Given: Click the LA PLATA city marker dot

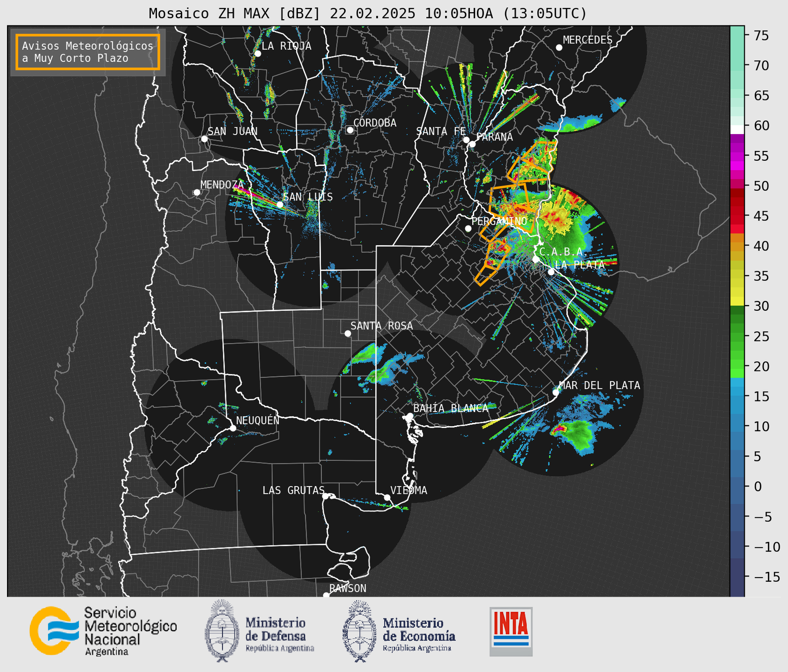Looking at the screenshot, I should point(551,272).
